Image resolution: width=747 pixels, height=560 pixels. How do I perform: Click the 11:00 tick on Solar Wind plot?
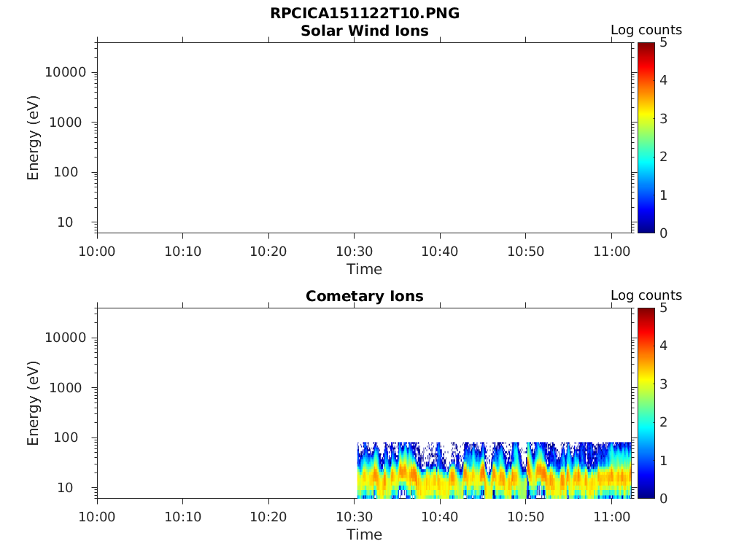[x=612, y=252]
